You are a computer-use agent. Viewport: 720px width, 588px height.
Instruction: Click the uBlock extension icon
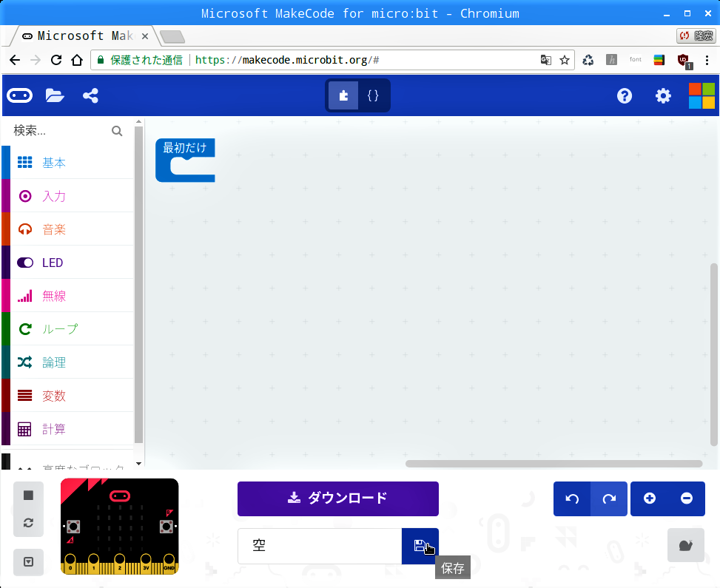click(x=684, y=60)
